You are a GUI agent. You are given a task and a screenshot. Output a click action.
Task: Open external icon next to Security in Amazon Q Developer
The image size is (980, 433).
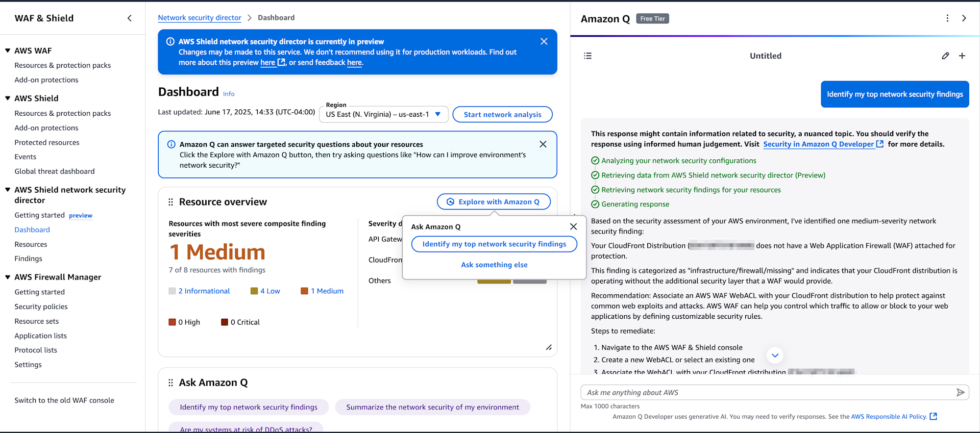[880, 144]
